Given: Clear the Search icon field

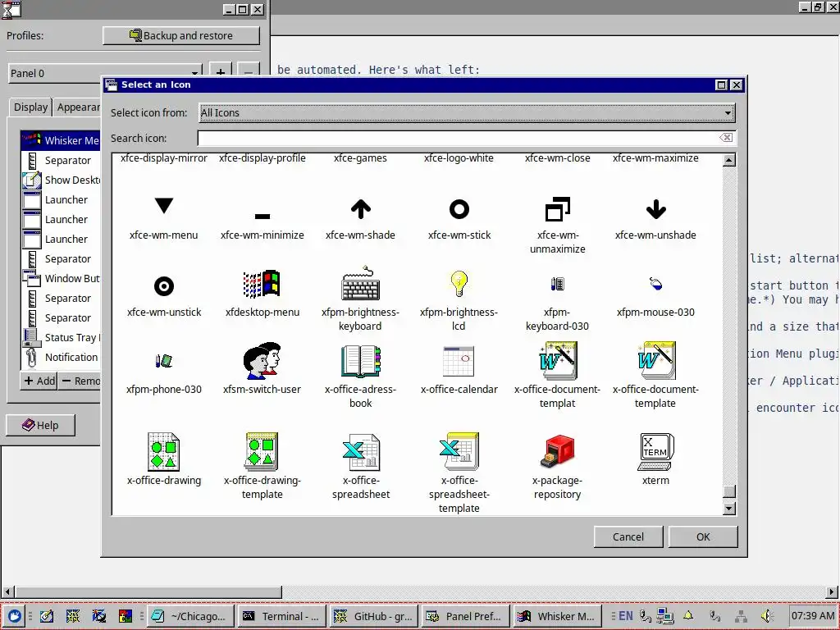Looking at the screenshot, I should click(727, 138).
